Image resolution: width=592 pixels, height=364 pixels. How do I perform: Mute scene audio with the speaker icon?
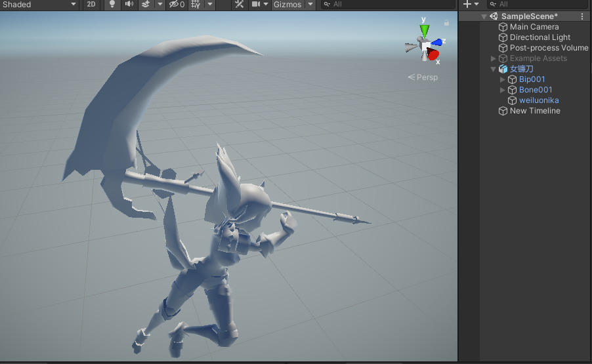point(129,5)
